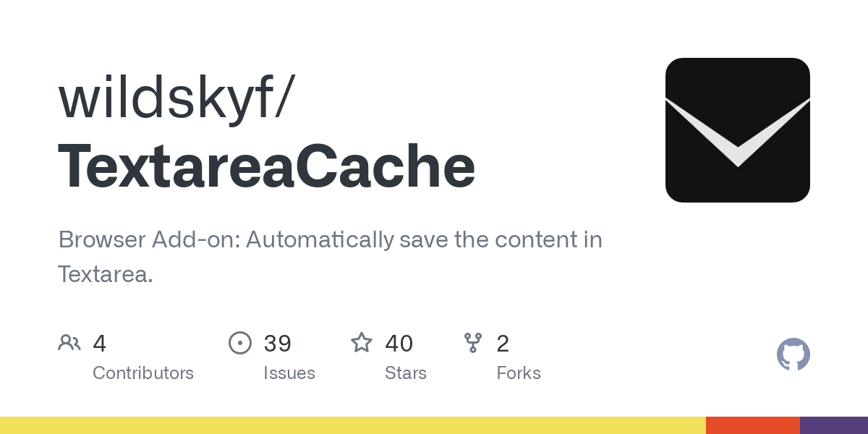Screen dimensions: 868x434
Task: Click the issue count 39
Action: tap(278, 344)
